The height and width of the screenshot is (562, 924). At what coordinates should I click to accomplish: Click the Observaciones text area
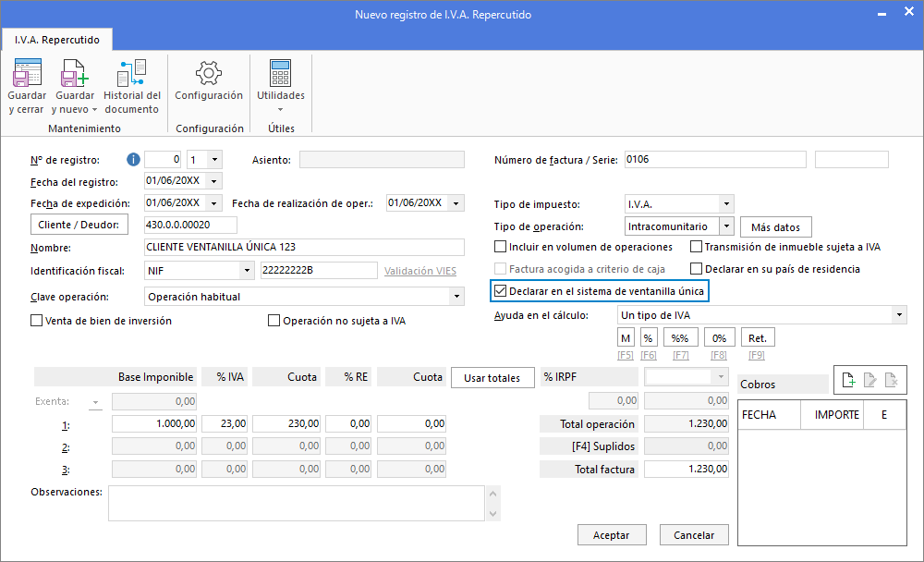click(297, 503)
